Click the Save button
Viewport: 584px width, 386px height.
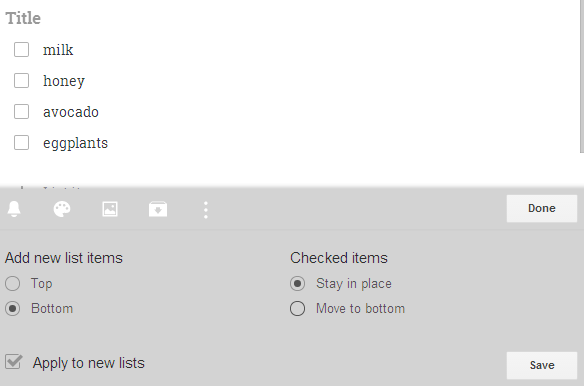click(542, 365)
